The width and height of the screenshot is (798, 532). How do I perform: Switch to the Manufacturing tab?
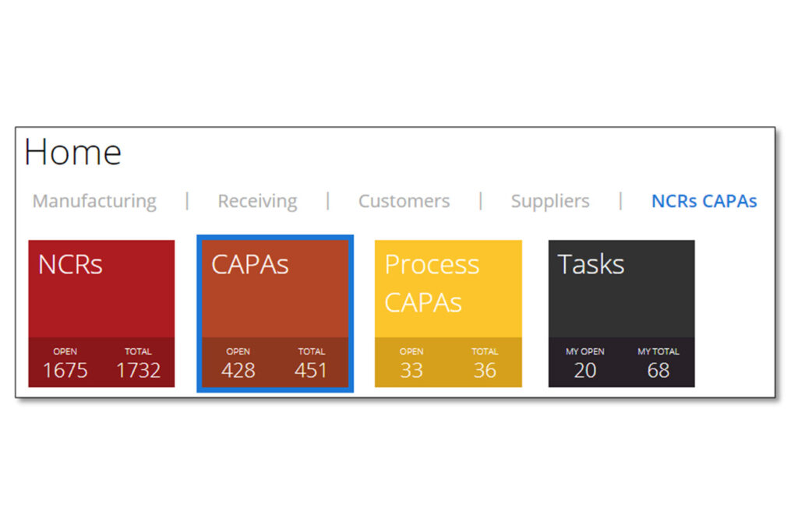pos(94,201)
